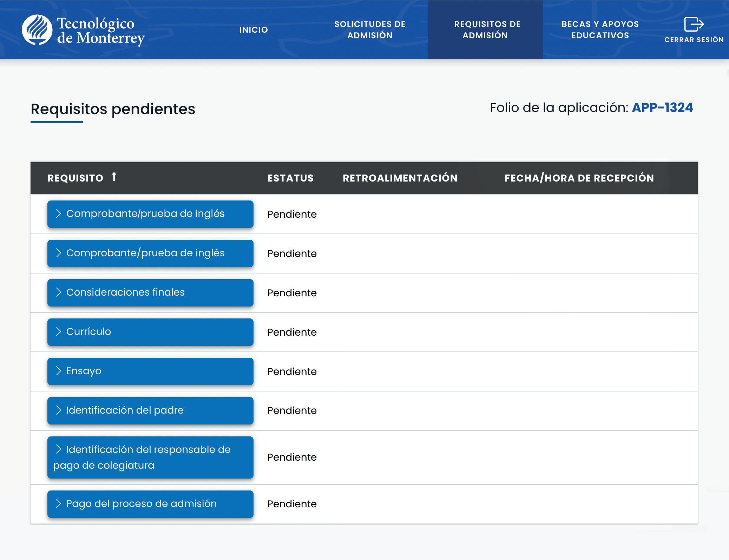Viewport: 729px width, 560px height.
Task: Click chevron icon beside Currículo
Action: (59, 331)
